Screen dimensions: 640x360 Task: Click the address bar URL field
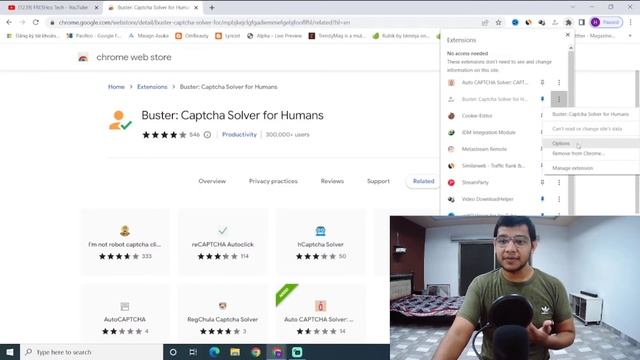pyautogui.click(x=261, y=22)
